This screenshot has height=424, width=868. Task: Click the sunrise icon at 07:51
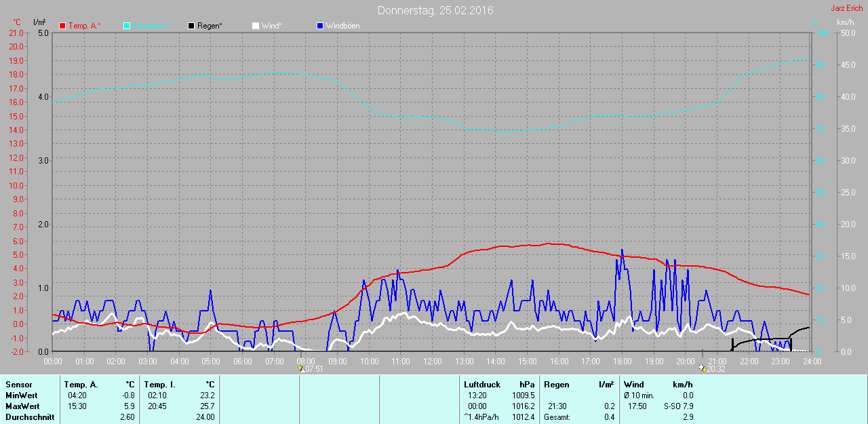click(x=300, y=368)
